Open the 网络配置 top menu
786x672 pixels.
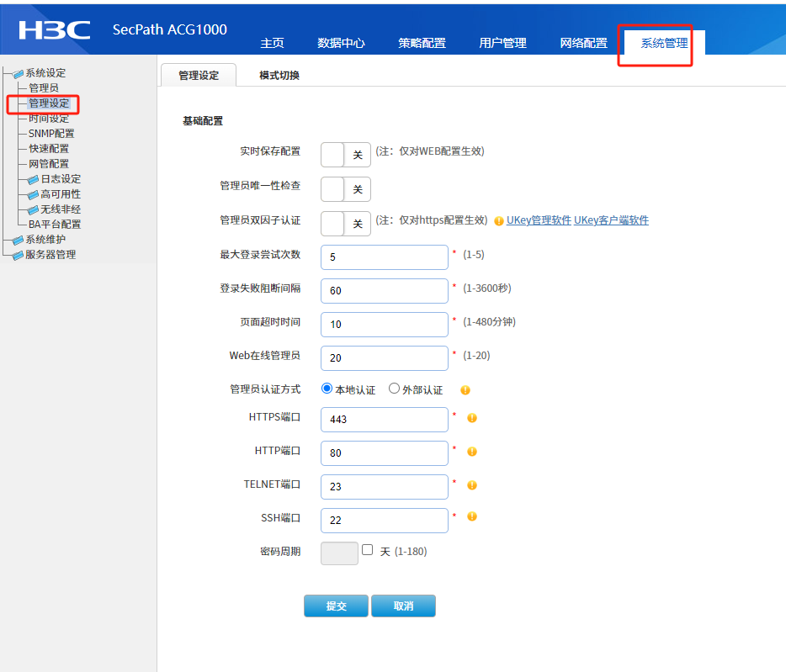[x=583, y=43]
